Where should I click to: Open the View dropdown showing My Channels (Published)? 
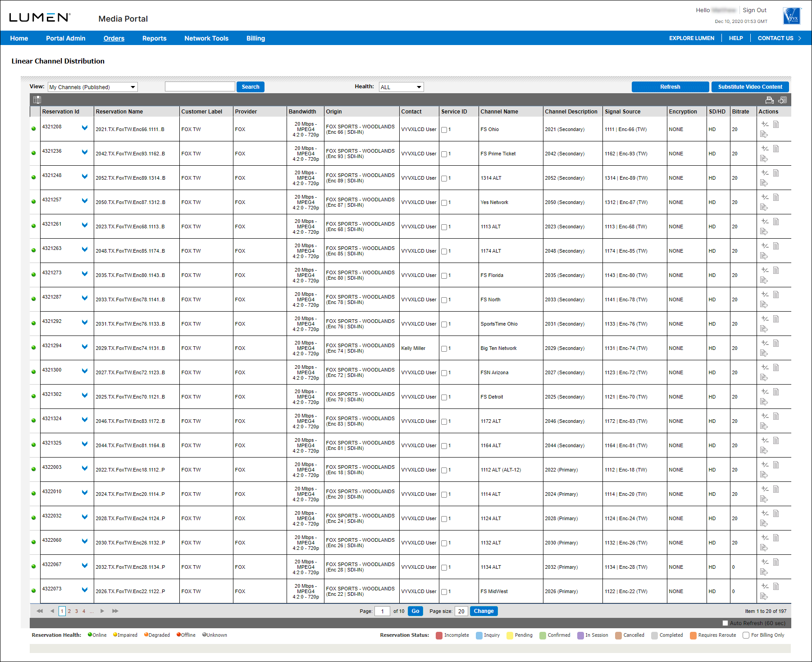[x=92, y=87]
